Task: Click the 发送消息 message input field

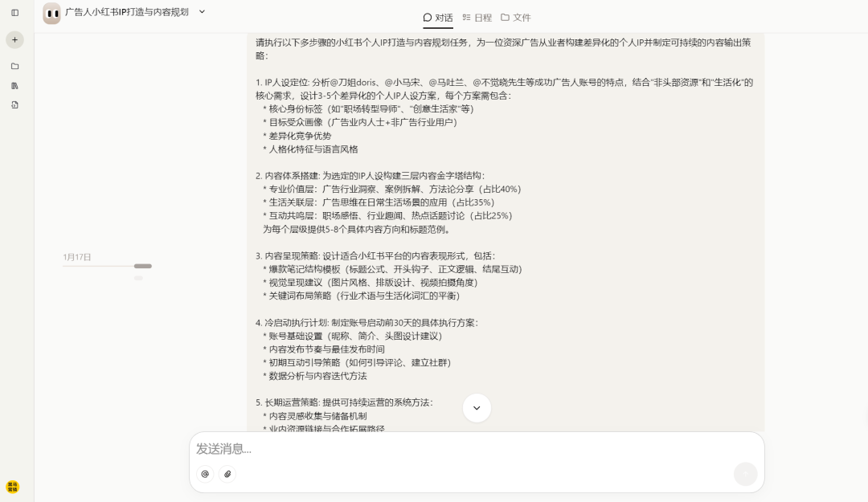Action: (x=402, y=450)
